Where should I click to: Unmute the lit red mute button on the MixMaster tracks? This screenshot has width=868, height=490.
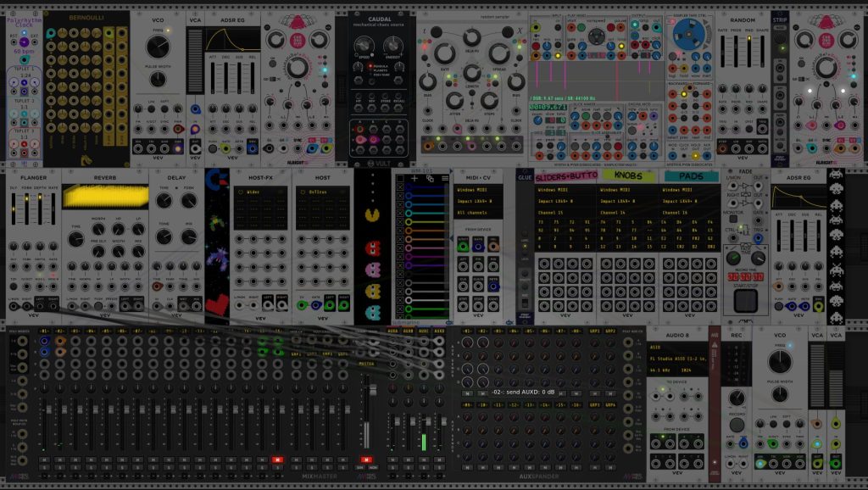pyautogui.click(x=277, y=459)
